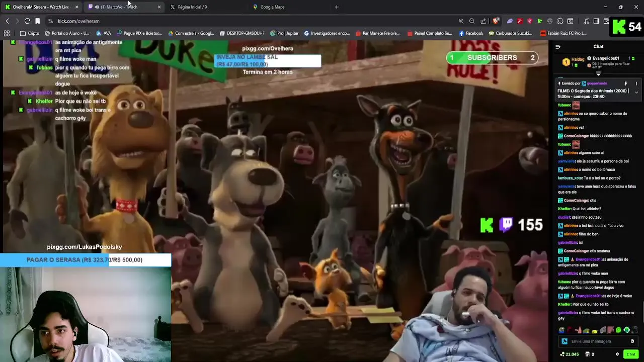Image resolution: width=644 pixels, height=362 pixels.
Task: Toggle the Brave Shields lion icon
Action: pyautogui.click(x=496, y=21)
